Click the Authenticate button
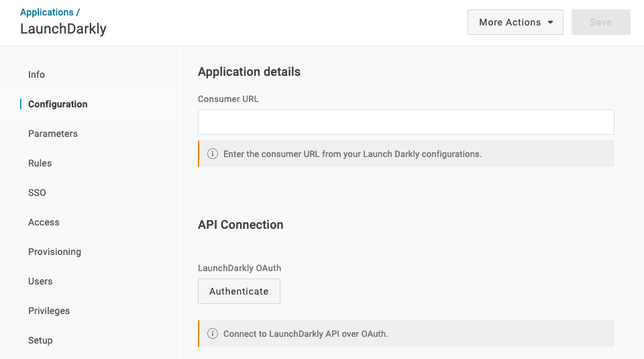This screenshot has height=359, width=644. tap(239, 291)
